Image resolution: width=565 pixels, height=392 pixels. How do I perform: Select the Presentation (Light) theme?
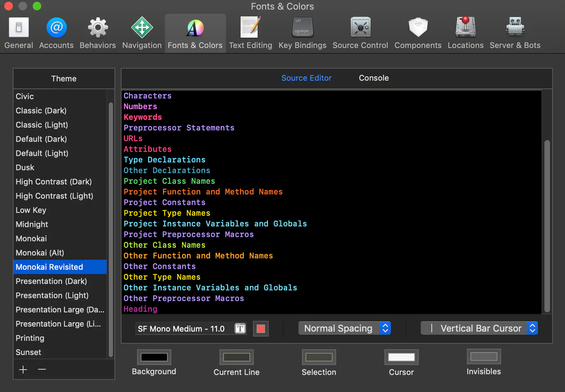coord(60,295)
